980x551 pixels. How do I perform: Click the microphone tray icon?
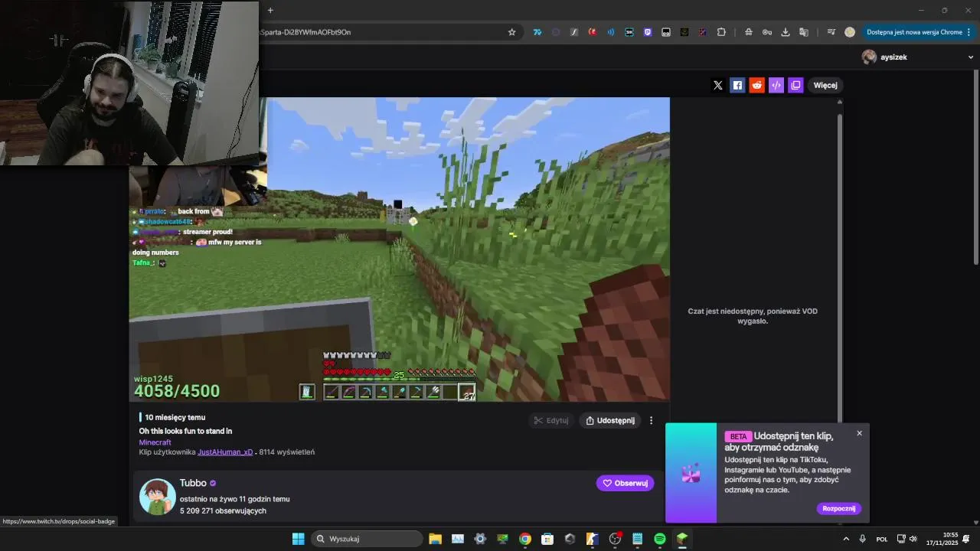863,539
